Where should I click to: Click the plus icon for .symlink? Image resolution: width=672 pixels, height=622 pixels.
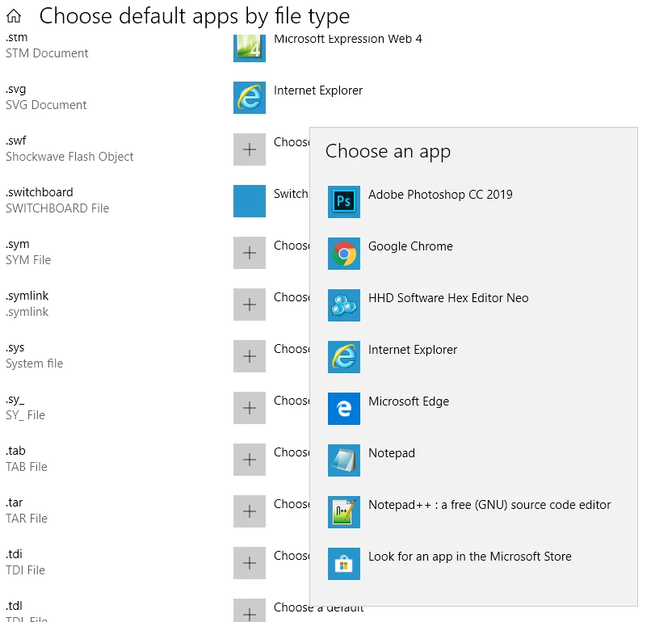[250, 305]
